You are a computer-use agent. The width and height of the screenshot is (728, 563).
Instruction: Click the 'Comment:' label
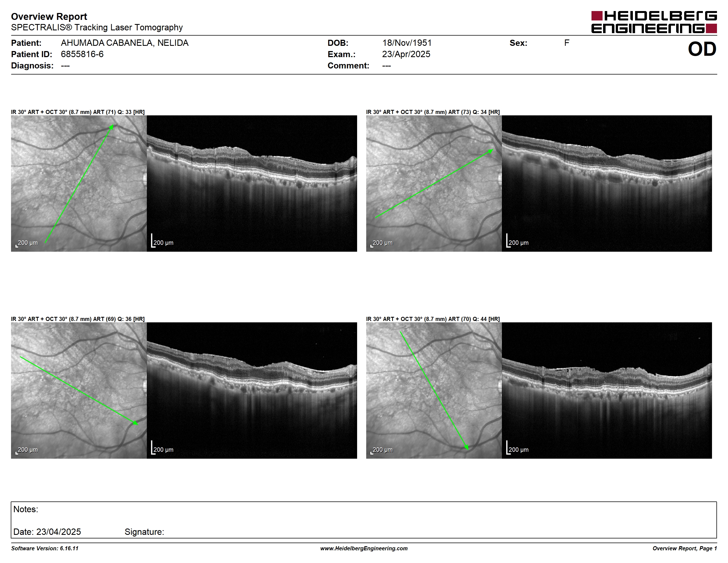tap(348, 65)
